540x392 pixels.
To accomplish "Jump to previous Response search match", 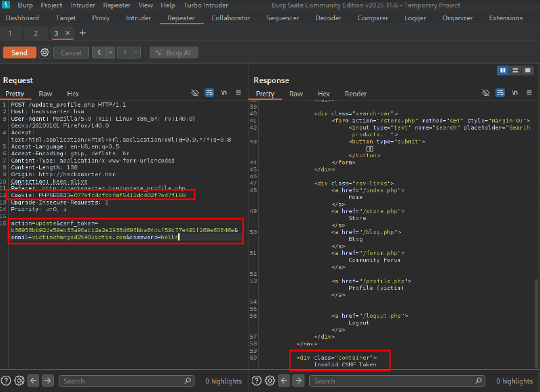I will 284,381.
